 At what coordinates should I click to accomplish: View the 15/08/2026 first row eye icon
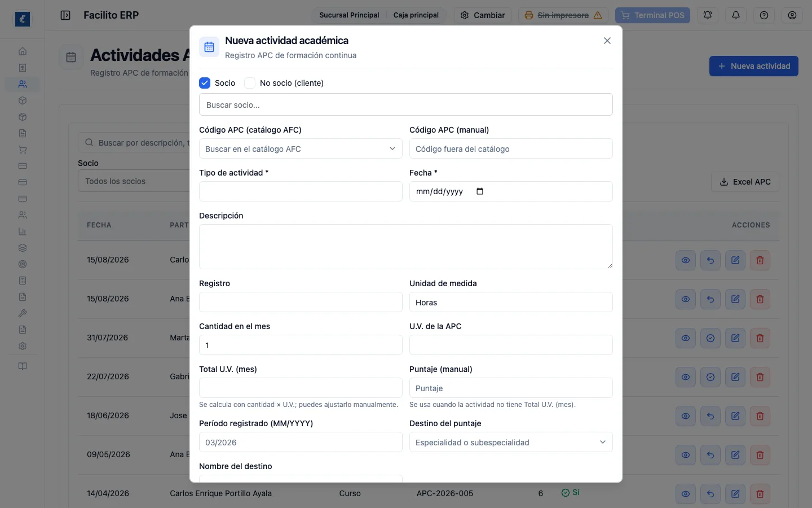click(686, 260)
